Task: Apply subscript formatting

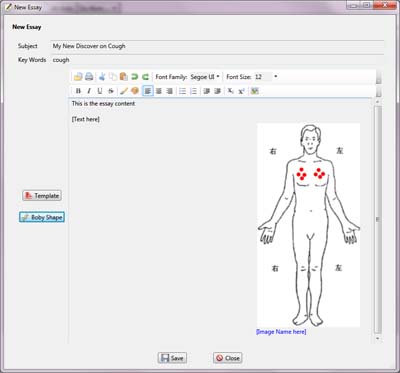Action: [x=231, y=91]
